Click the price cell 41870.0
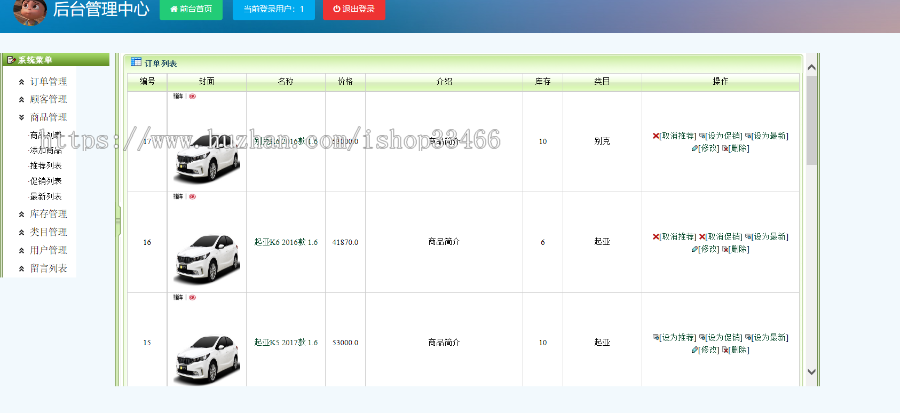 coord(345,242)
